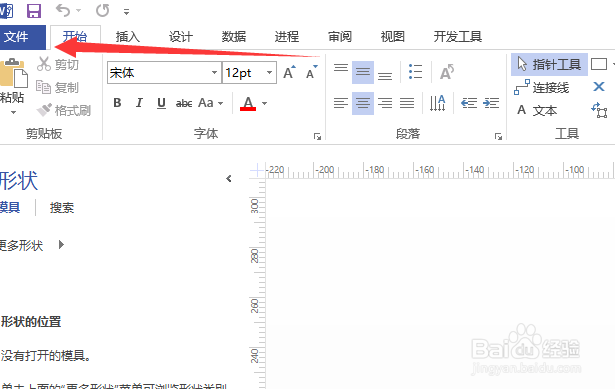Viewport: 615px width, 389px height.
Task: Open the 审阅 (Review) tab
Action: coord(340,37)
